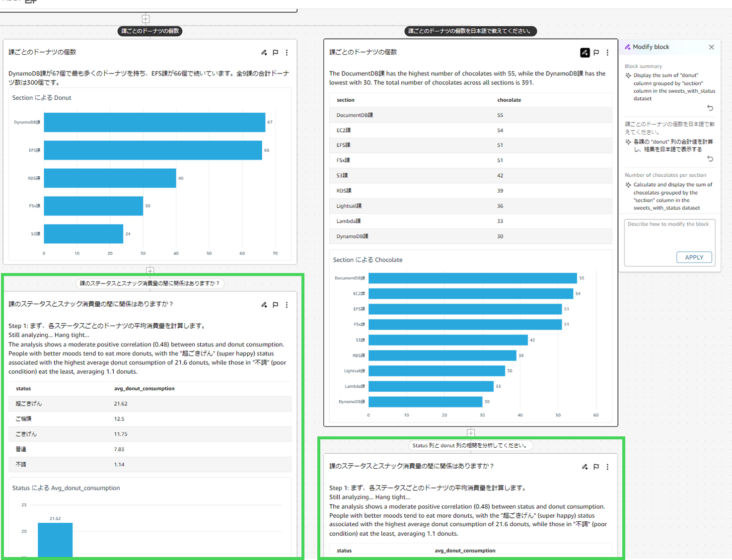This screenshot has width=732, height=560.
Task: Open modify icon on bottom-left status analysis block
Action: pos(264,305)
